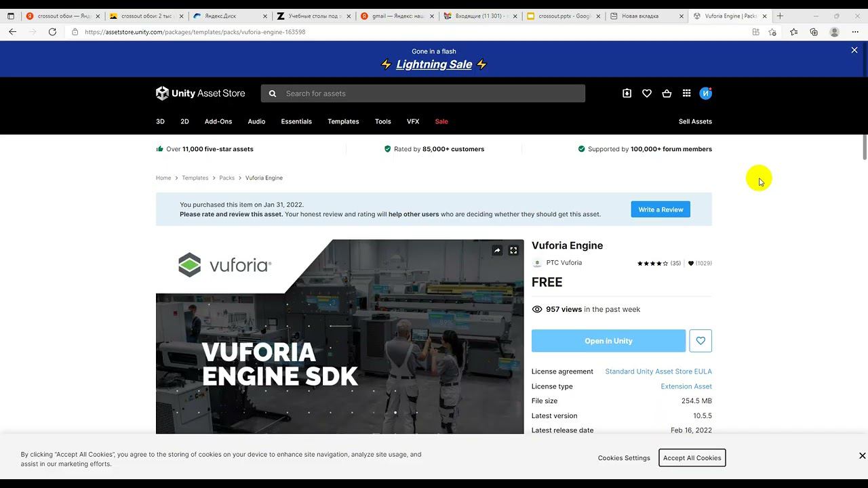Click the share arrow on preview image

pyautogui.click(x=497, y=250)
